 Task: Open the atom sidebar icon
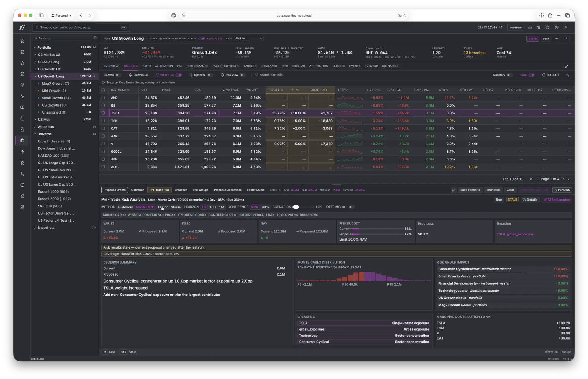[x=22, y=163]
